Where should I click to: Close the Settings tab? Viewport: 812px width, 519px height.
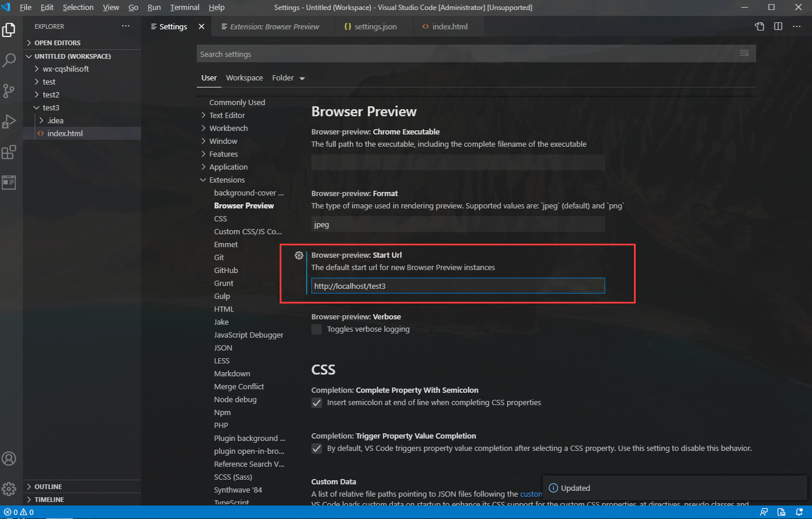(x=202, y=26)
